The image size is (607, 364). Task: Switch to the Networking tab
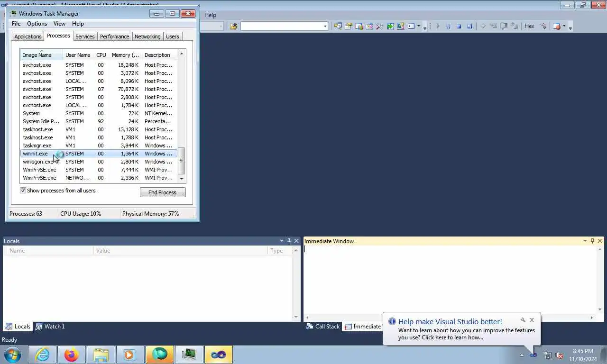pyautogui.click(x=147, y=36)
